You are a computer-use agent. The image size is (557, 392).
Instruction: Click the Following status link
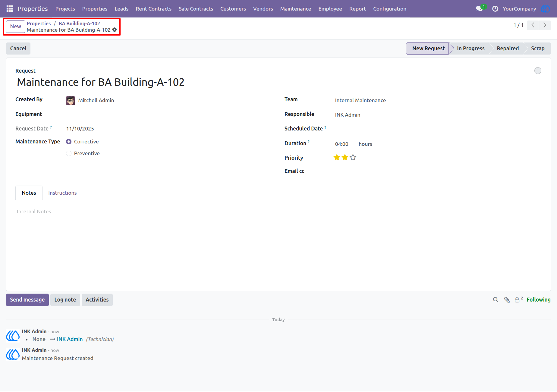tap(538, 300)
